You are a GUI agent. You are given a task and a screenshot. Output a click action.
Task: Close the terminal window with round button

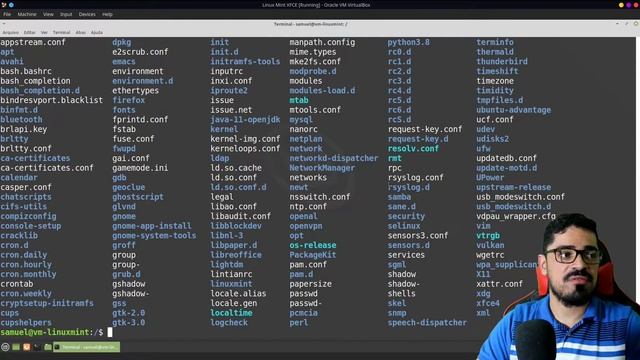coord(636,24)
